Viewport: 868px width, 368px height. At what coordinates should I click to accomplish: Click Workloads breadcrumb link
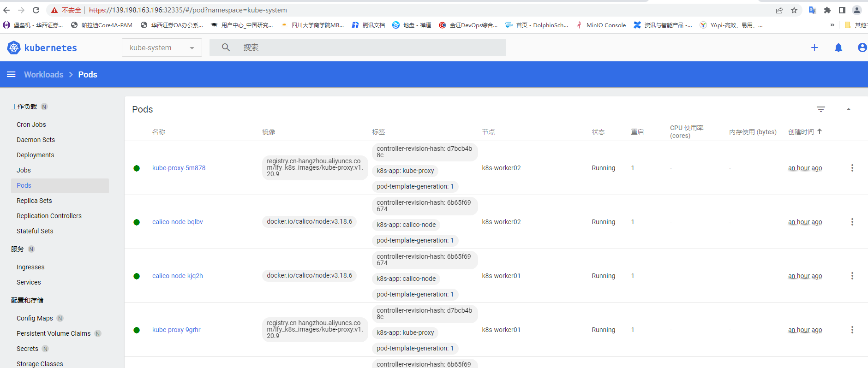(x=44, y=74)
